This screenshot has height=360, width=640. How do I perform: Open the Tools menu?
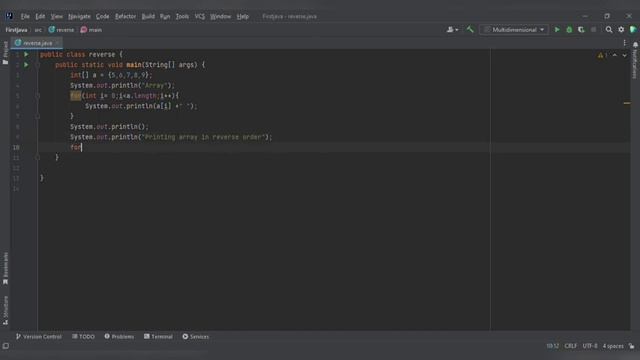click(x=182, y=16)
